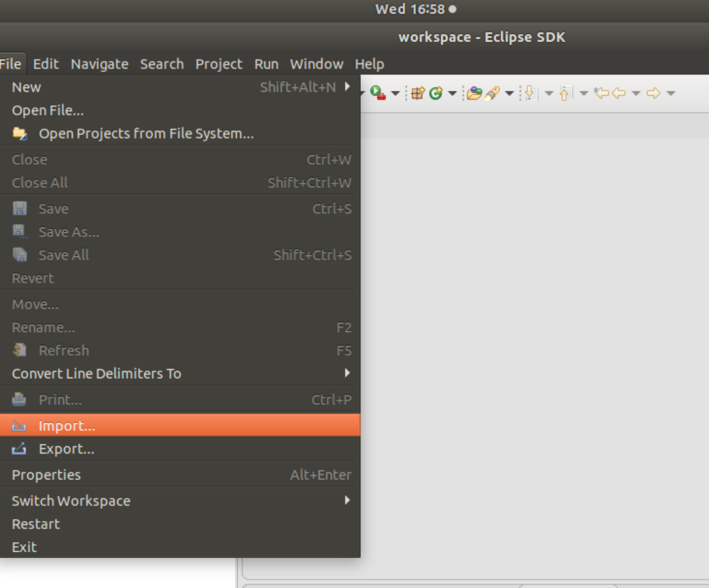Click the Next Annotation down-arrow icon
Screen dimensions: 709x588
coord(531,93)
